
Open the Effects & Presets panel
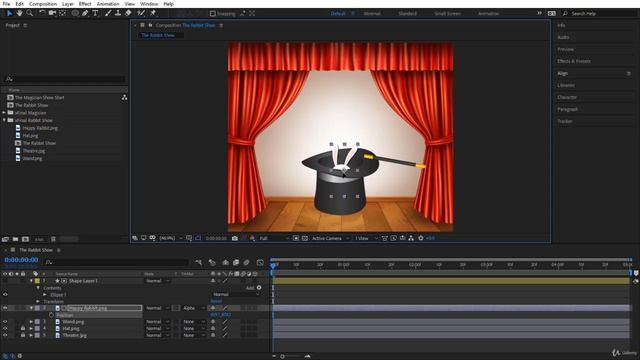(574, 61)
